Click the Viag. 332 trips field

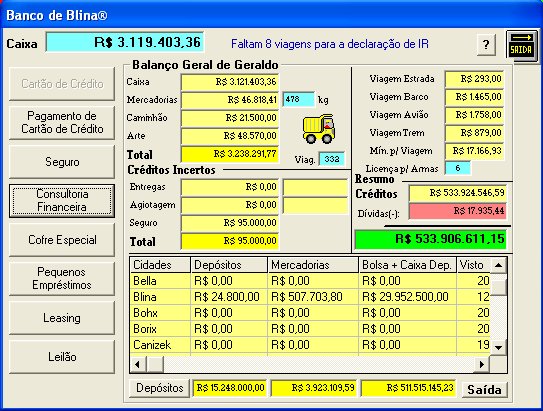tap(331, 159)
